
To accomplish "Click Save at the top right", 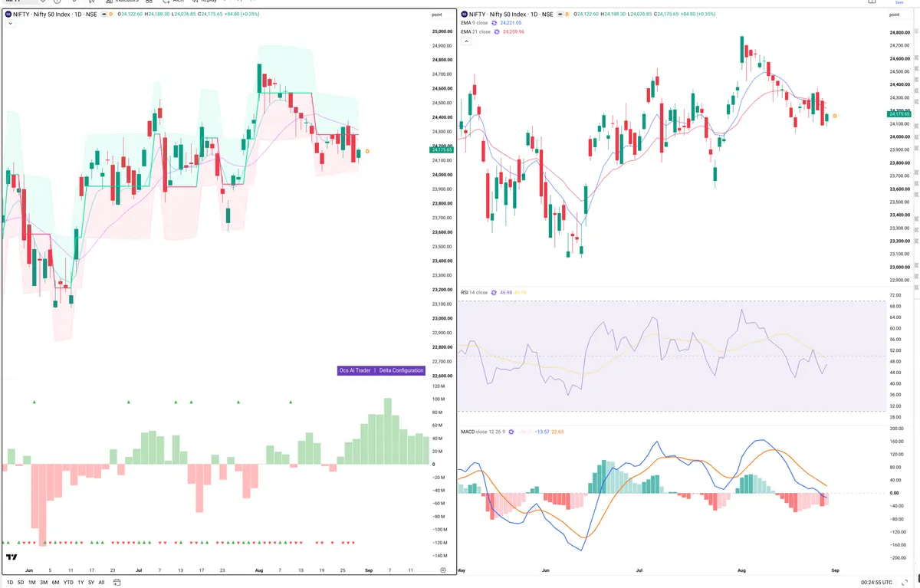I will pos(900,2).
